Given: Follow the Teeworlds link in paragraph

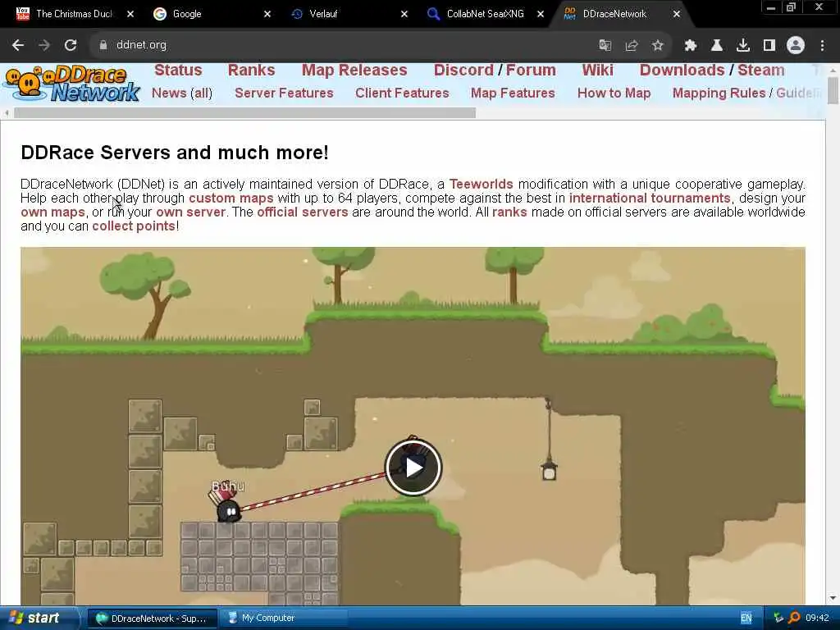Looking at the screenshot, I should tap(481, 185).
